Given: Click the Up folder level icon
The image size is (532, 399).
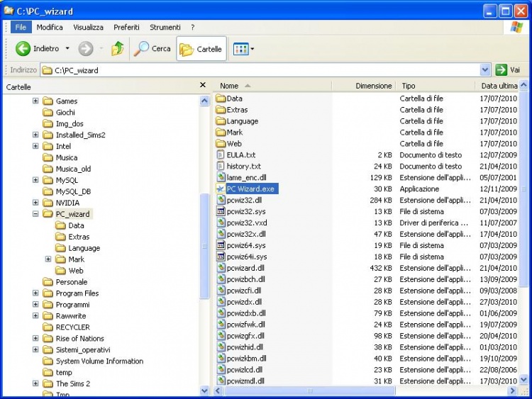Looking at the screenshot, I should 118,49.
